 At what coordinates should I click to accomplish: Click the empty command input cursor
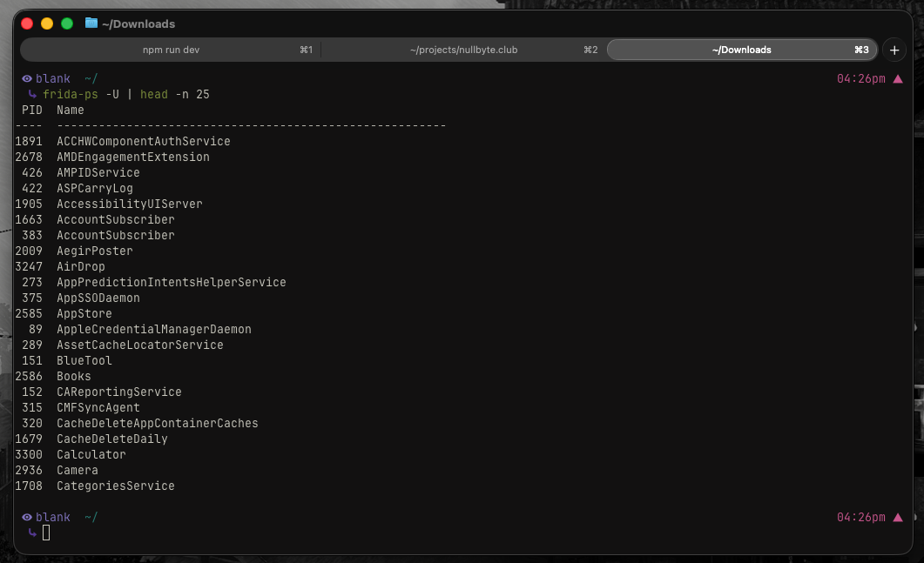(x=47, y=532)
